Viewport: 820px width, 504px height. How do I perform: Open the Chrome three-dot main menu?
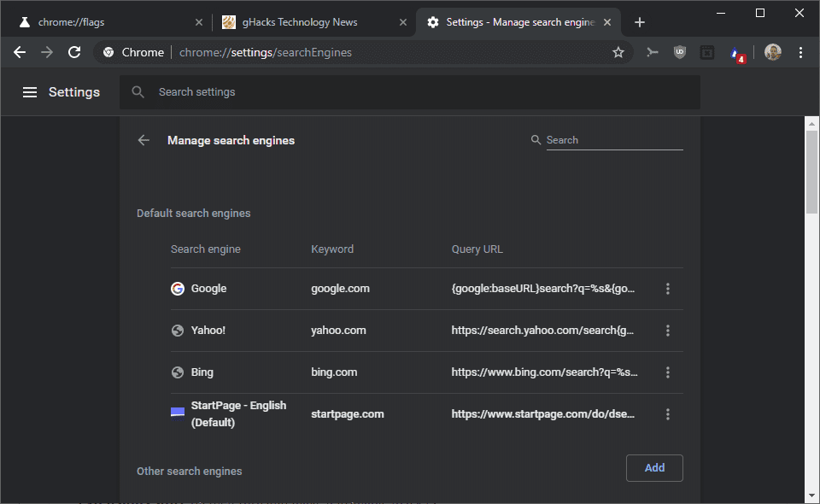800,52
